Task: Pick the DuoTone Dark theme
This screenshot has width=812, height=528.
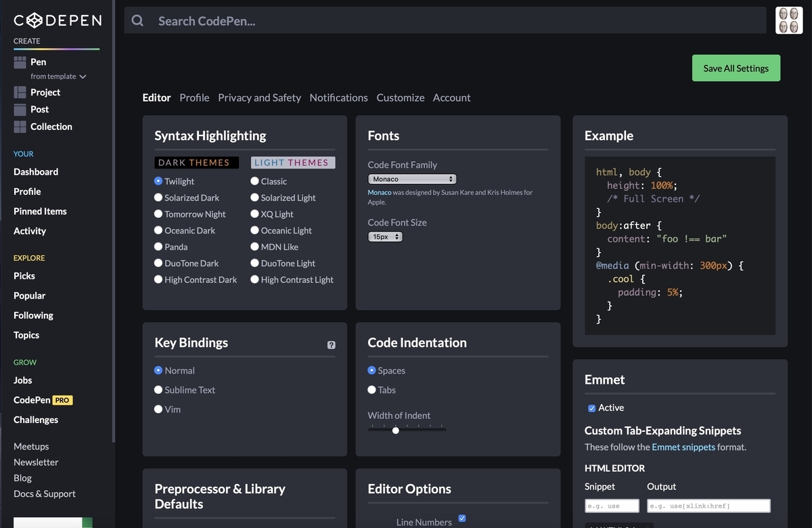Action: click(158, 263)
